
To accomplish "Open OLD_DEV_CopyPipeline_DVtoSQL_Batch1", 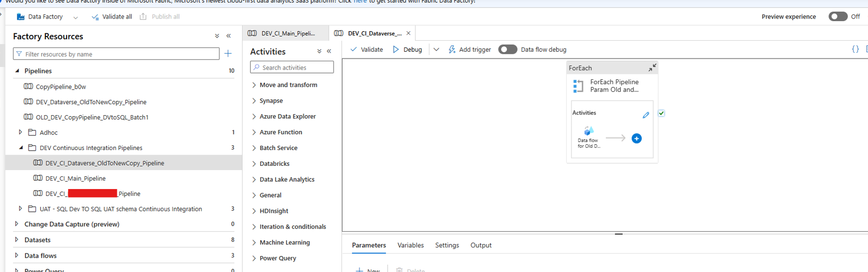I will coord(92,117).
